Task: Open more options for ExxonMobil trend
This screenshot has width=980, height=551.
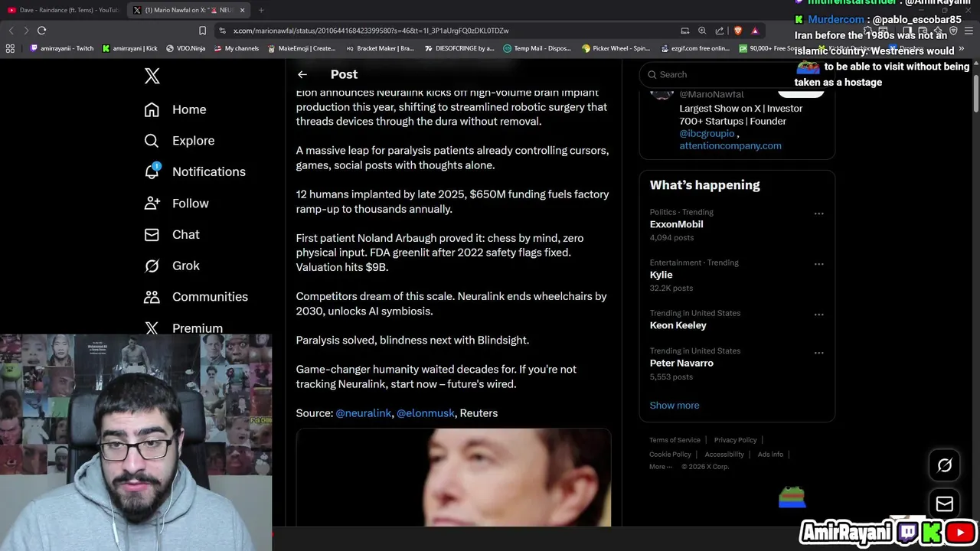Action: pos(818,214)
